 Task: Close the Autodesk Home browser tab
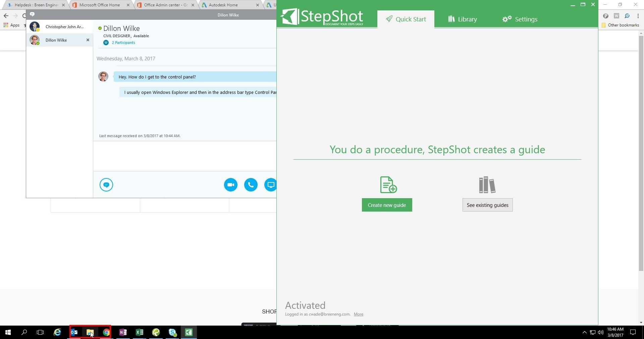coord(257,5)
